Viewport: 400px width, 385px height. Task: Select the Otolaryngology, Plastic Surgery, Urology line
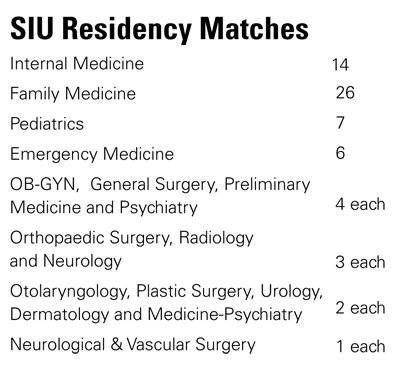pyautogui.click(x=166, y=291)
